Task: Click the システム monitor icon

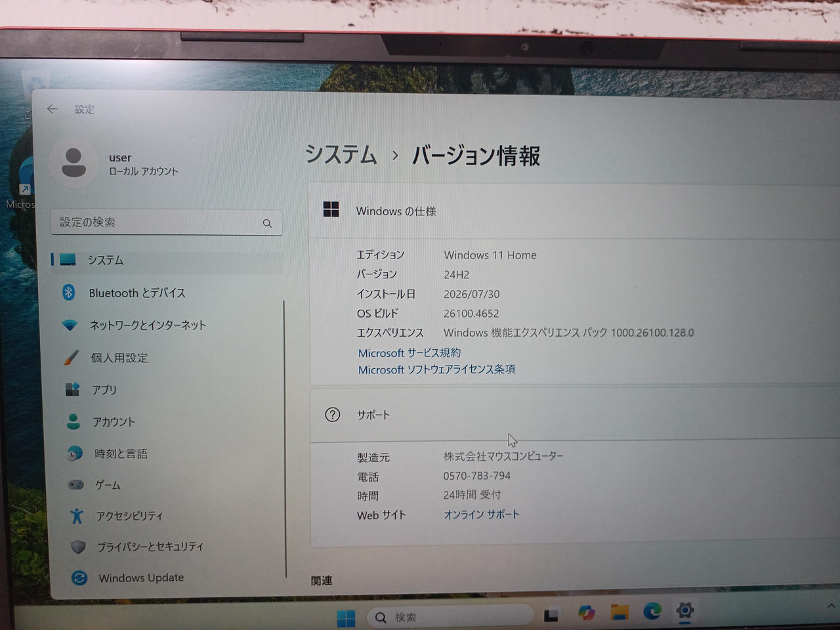Action: click(x=68, y=260)
